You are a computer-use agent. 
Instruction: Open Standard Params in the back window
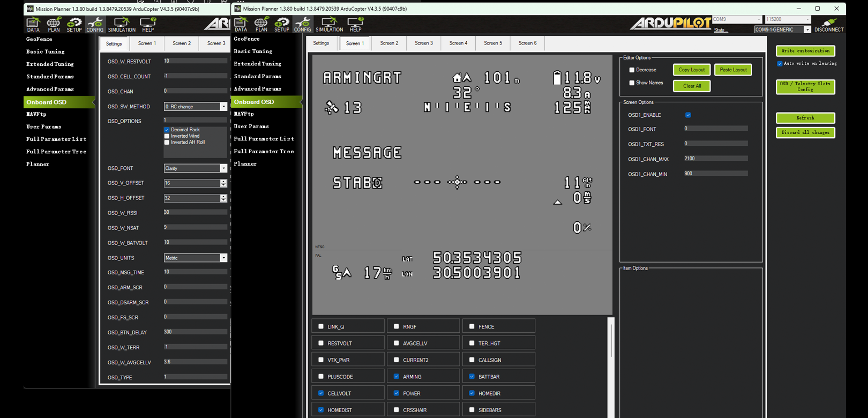(x=50, y=77)
